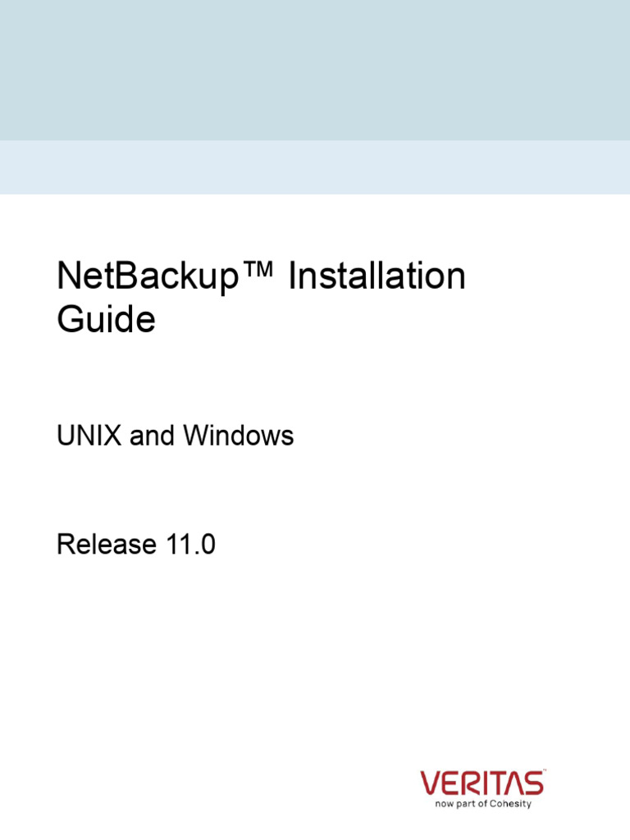Click the letter V in Veritas logo
The height and width of the screenshot is (840, 630).
pos(433,783)
